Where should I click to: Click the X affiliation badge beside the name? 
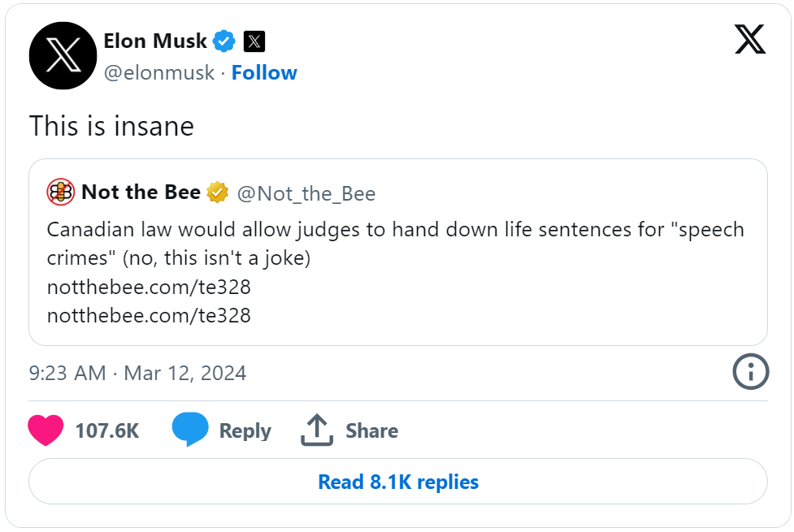pyautogui.click(x=254, y=41)
